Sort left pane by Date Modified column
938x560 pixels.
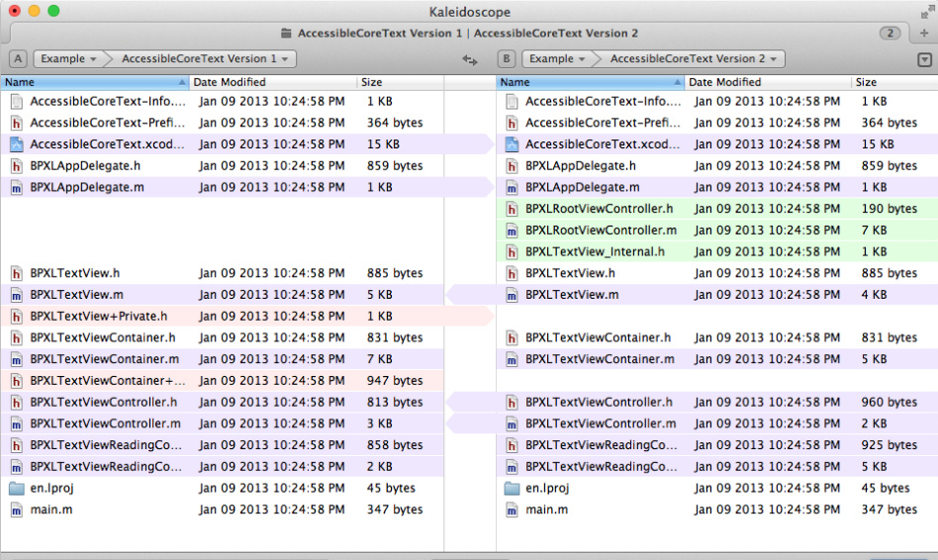pyautogui.click(x=272, y=82)
